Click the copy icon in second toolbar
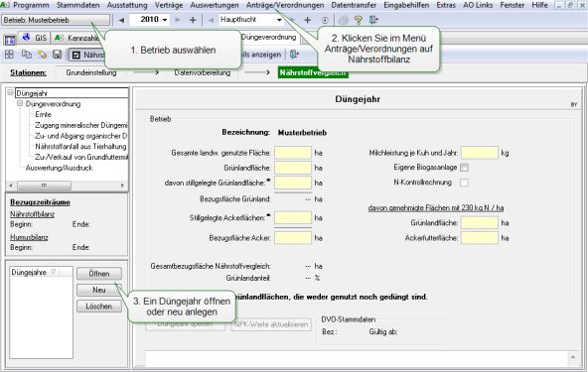The image size is (588, 372). [26, 55]
